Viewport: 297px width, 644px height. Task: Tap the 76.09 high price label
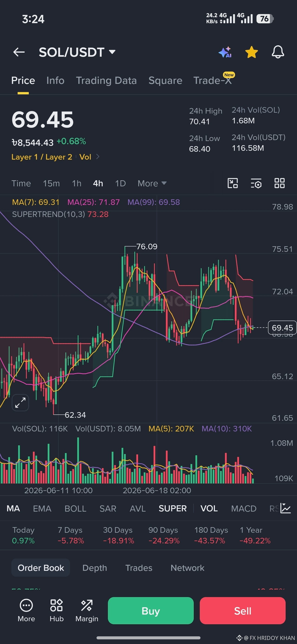coord(147,246)
